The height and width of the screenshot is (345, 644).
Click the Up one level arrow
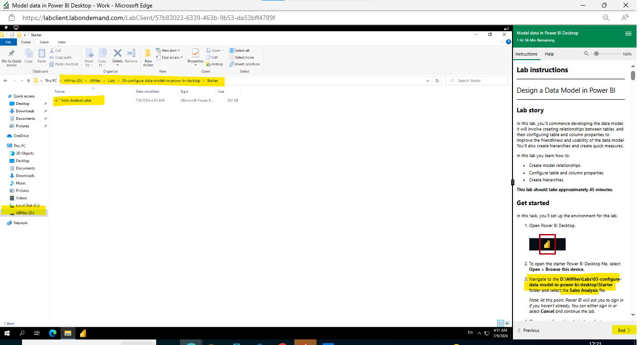tap(28, 81)
